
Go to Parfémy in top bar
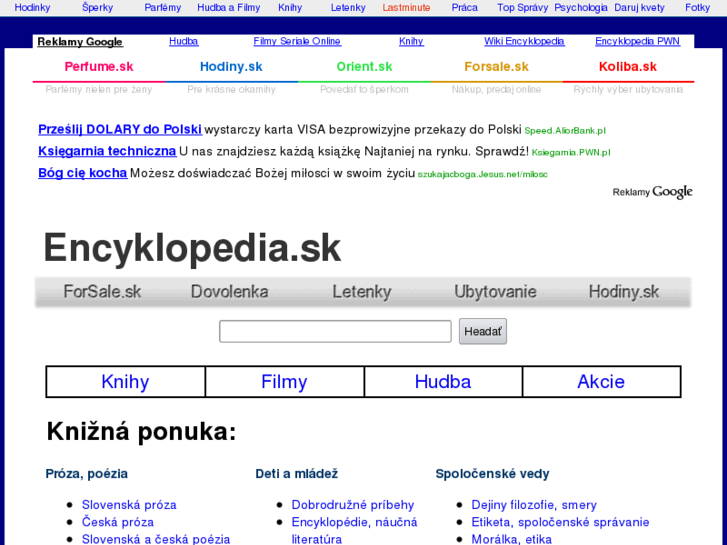click(x=163, y=7)
